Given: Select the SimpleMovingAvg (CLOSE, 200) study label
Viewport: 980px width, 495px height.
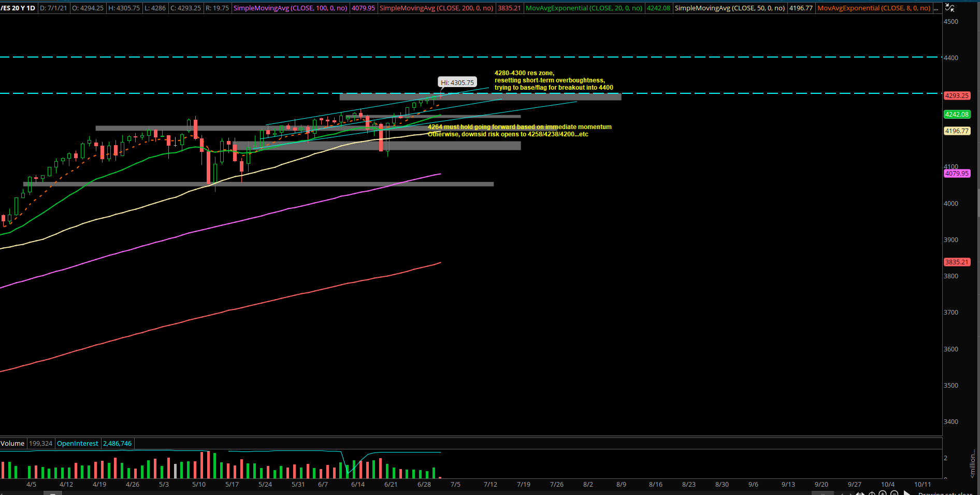Looking at the screenshot, I should (437, 8).
